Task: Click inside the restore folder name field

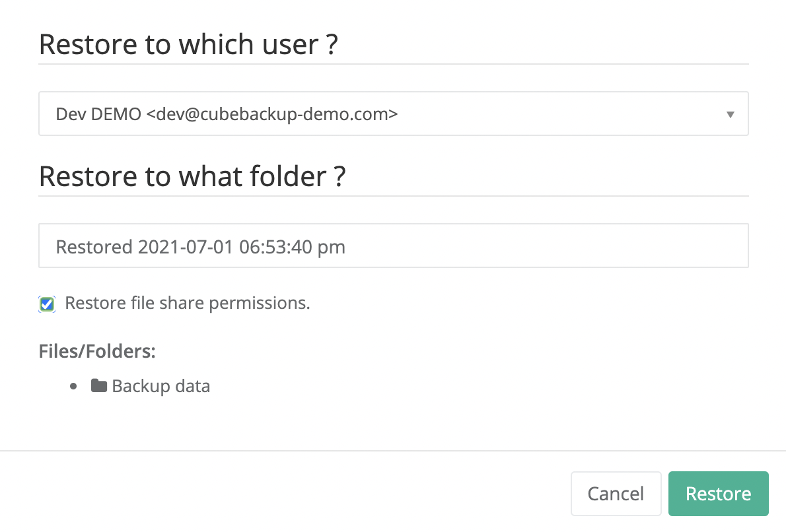Action: pos(394,246)
